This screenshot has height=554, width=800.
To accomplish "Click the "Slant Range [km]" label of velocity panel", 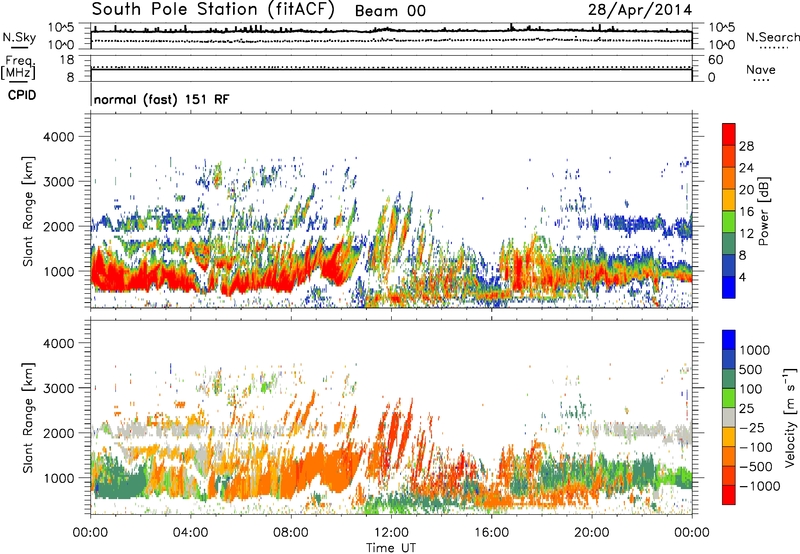I will (28, 417).
